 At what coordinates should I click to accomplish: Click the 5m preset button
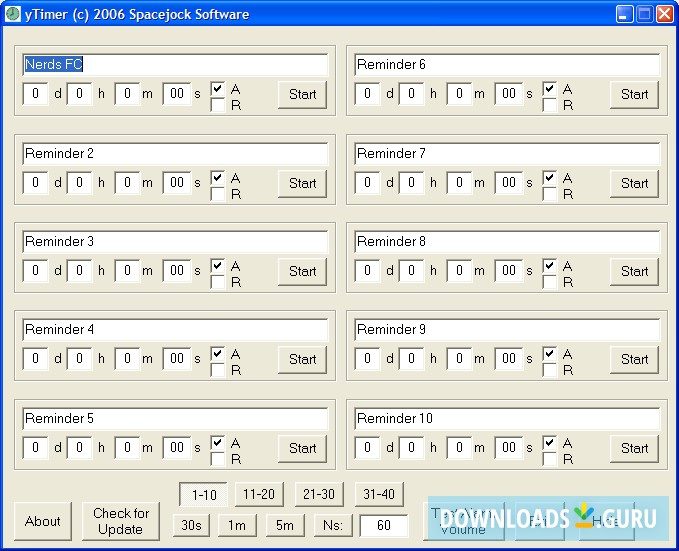(285, 525)
